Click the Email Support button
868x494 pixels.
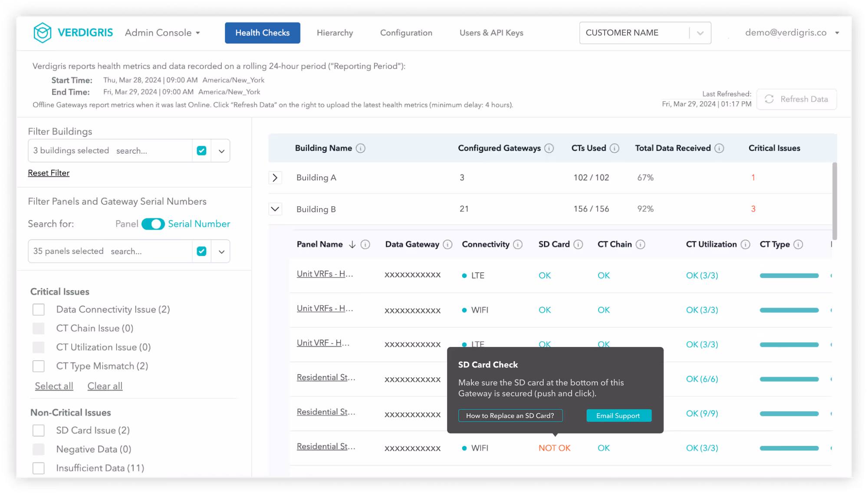coord(618,415)
